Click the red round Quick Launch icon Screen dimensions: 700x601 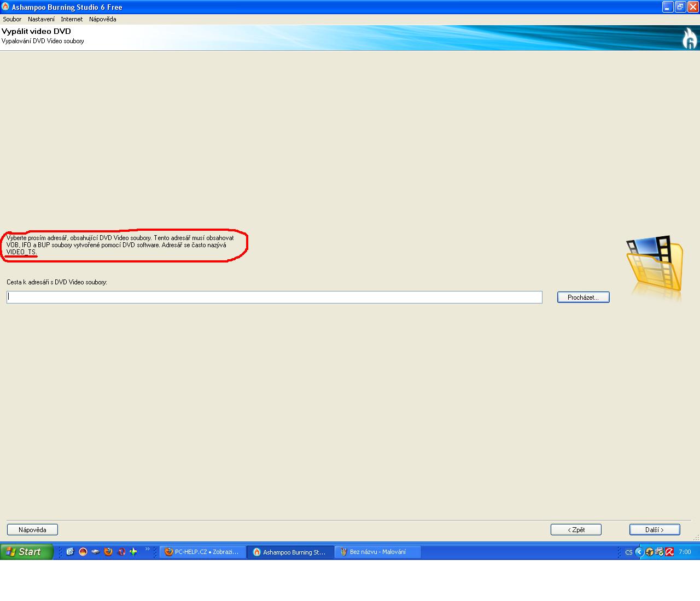(x=83, y=552)
